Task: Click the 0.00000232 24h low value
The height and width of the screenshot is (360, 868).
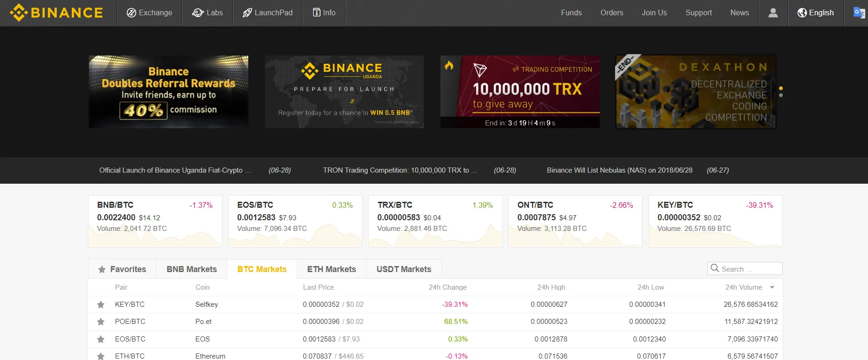Action: (648, 322)
